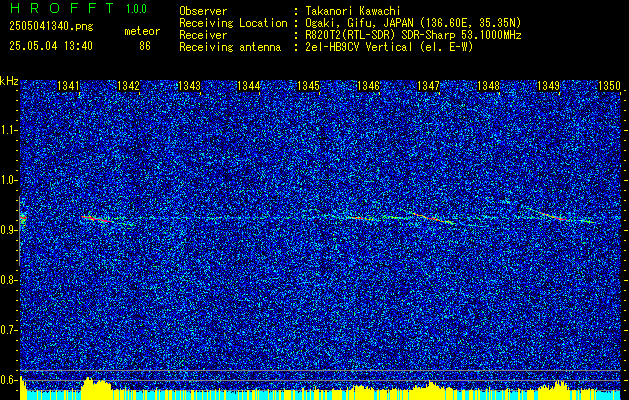Click the 1.0 kHz frequency label
Screen dimensions: 629x400
(x=9, y=180)
